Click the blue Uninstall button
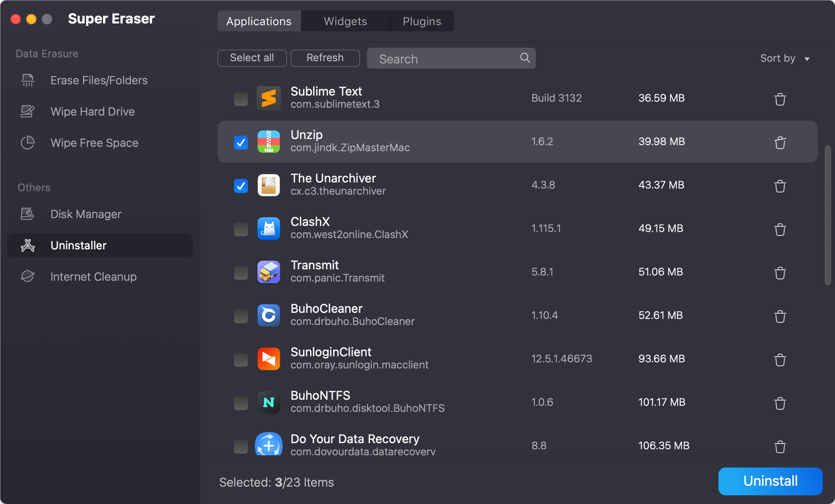This screenshot has width=835, height=504. (x=770, y=481)
